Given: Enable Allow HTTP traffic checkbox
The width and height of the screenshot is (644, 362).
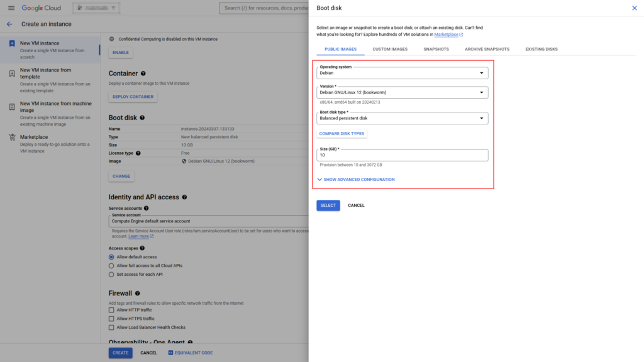Looking at the screenshot, I should [112, 310].
